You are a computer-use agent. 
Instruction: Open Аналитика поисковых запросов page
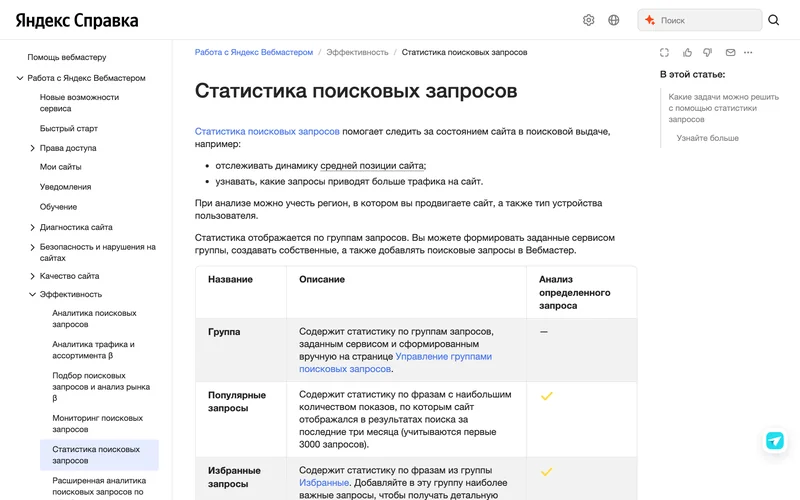click(94, 318)
